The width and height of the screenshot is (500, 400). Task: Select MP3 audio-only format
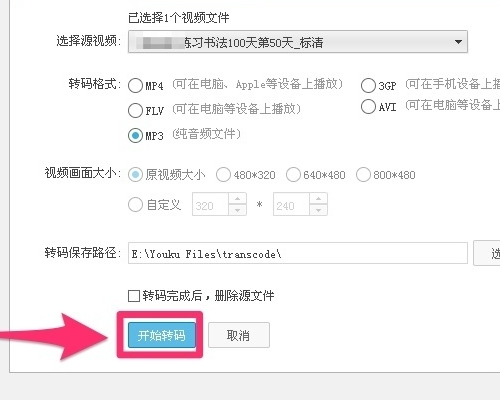135,135
